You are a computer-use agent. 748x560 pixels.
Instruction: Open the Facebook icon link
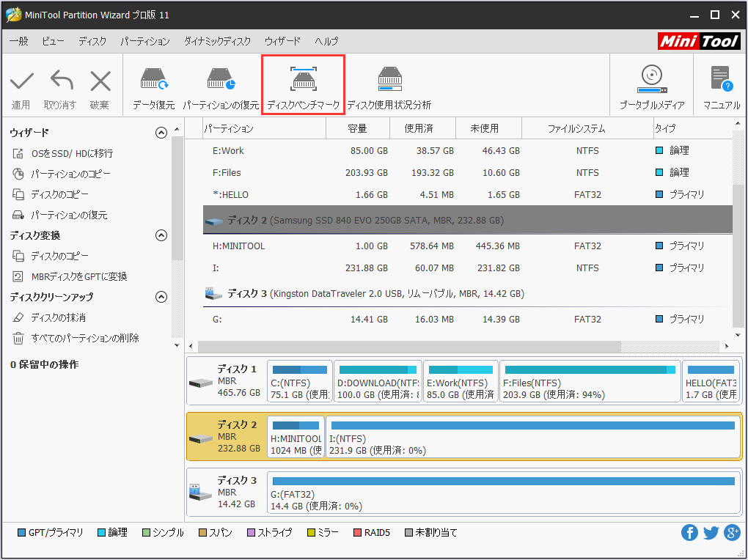689,533
